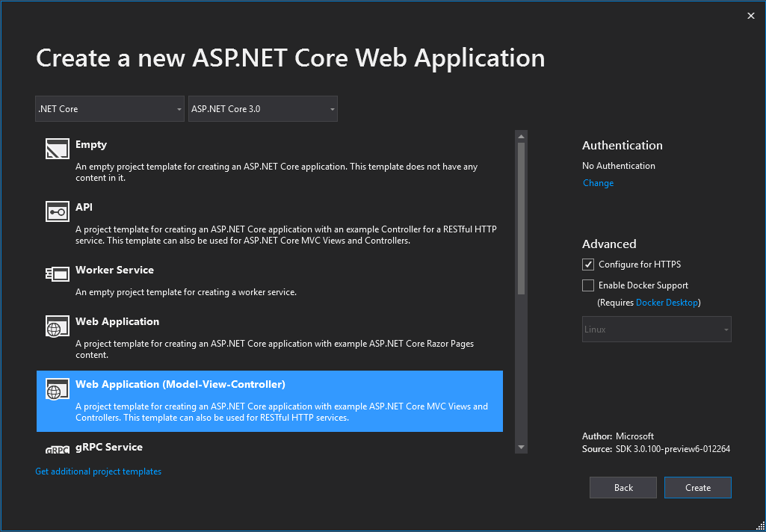
Task: Enable Docker Support
Action: click(588, 285)
